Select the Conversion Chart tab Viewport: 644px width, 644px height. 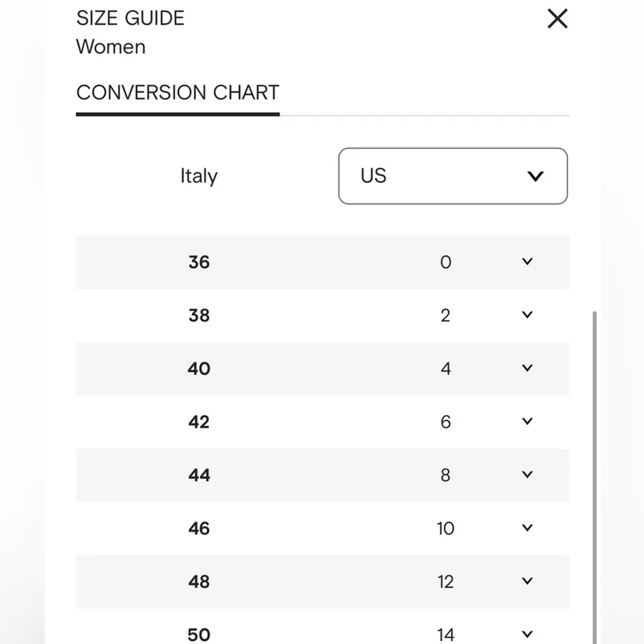(177, 92)
